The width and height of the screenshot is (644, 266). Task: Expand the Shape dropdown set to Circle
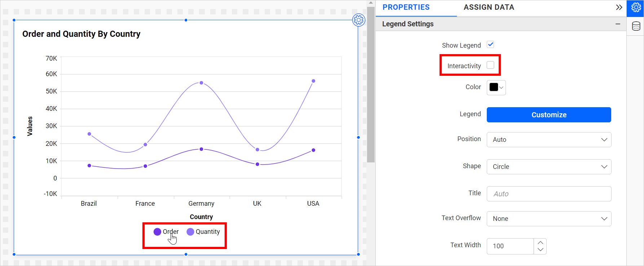[x=549, y=167]
